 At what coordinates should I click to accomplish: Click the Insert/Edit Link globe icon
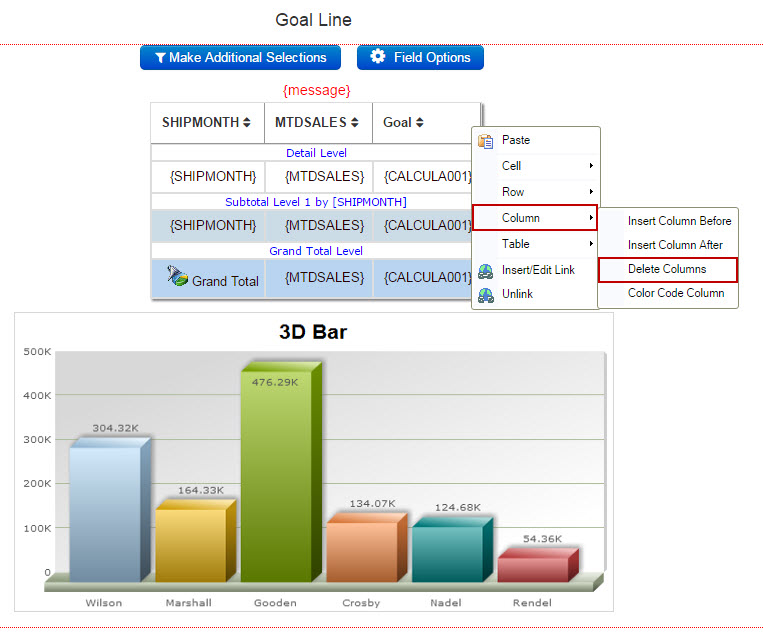[x=486, y=271]
